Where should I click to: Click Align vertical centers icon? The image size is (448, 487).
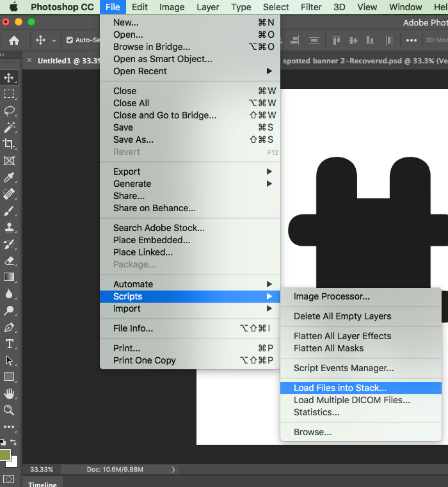click(x=353, y=40)
